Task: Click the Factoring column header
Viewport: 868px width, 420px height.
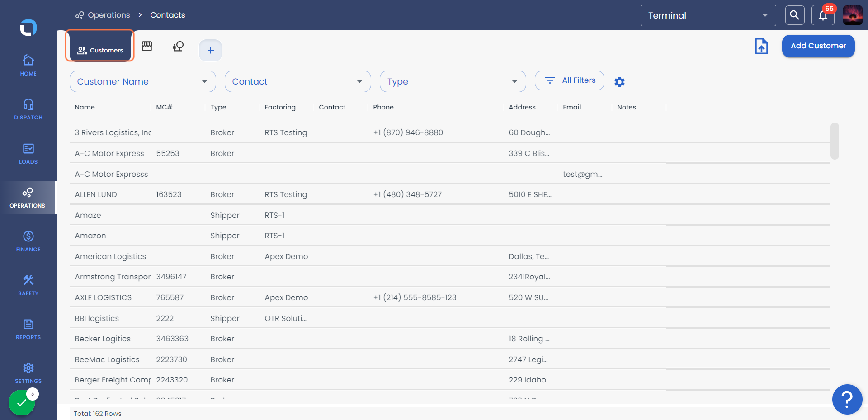Action: (x=280, y=107)
